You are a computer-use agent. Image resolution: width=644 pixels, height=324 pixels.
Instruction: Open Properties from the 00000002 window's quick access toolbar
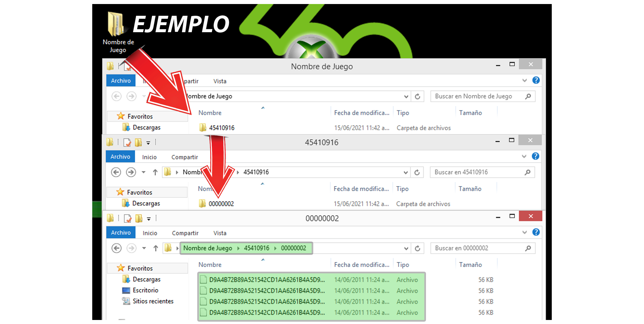click(128, 219)
